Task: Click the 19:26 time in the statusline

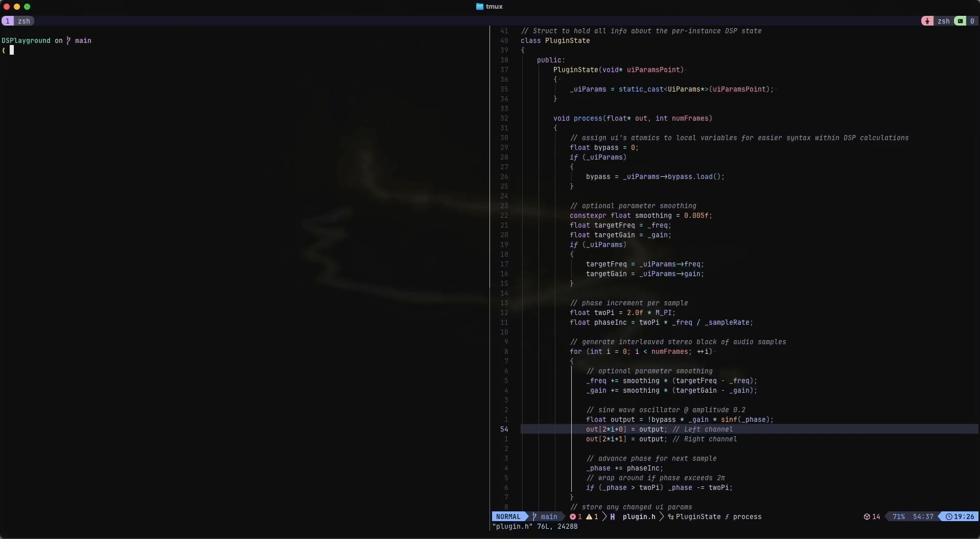Action: [964, 516]
